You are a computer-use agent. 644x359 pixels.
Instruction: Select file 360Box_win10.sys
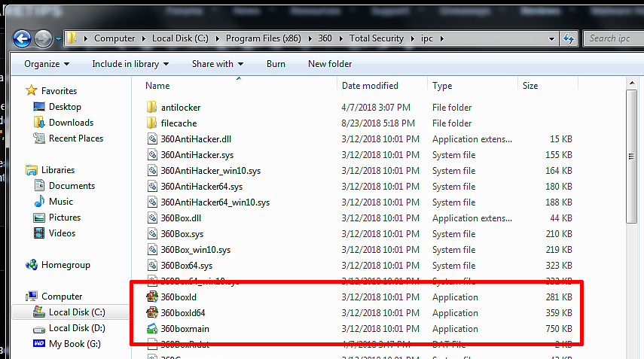[x=196, y=249]
